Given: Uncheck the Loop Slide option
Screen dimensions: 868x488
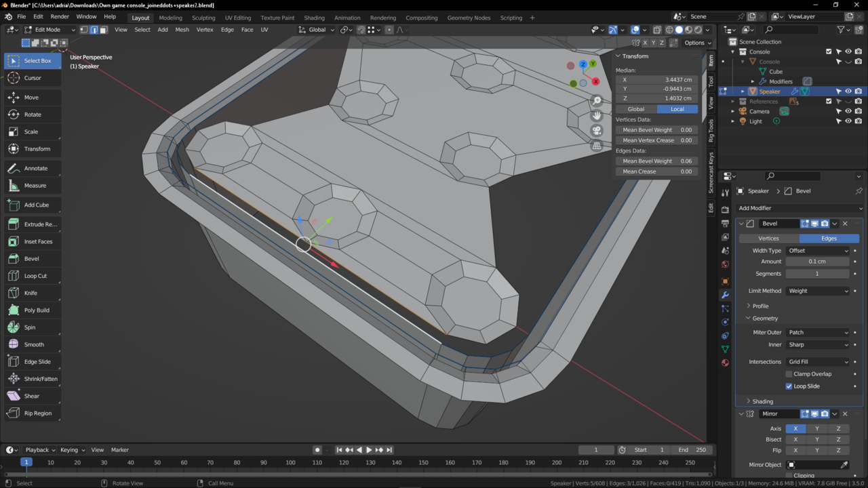Looking at the screenshot, I should pyautogui.click(x=789, y=386).
